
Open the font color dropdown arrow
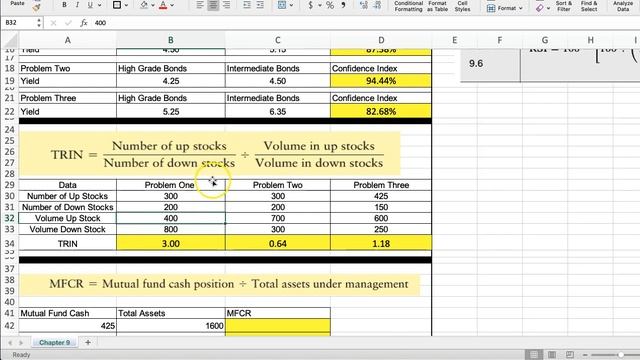point(172,5)
